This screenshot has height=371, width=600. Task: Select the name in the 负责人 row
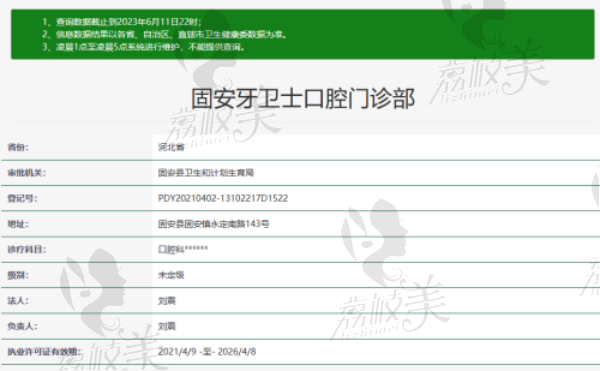[x=167, y=326]
